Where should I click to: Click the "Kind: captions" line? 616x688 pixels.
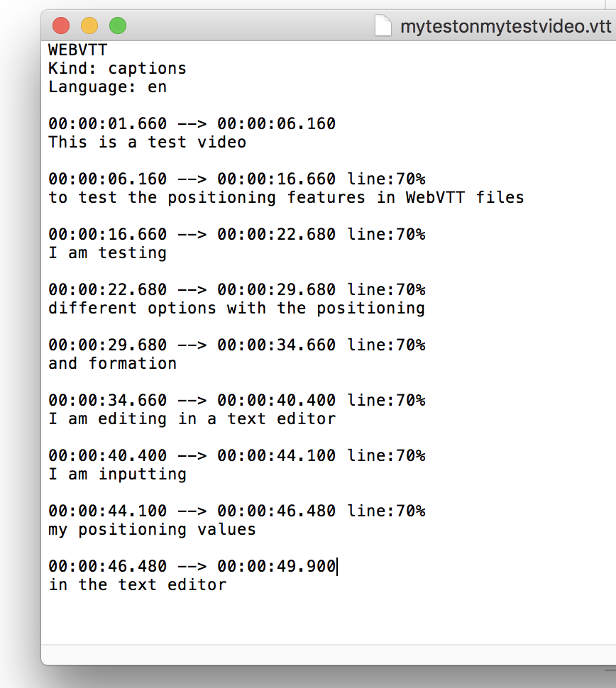[117, 69]
